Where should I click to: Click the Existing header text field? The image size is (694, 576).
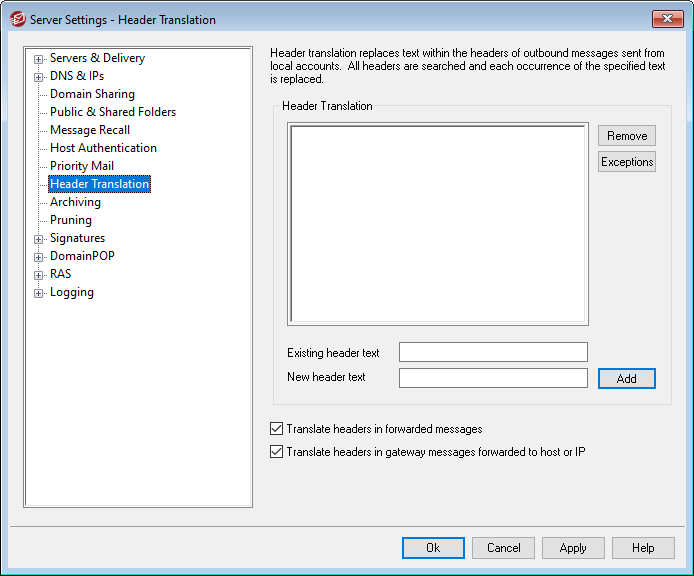click(493, 352)
